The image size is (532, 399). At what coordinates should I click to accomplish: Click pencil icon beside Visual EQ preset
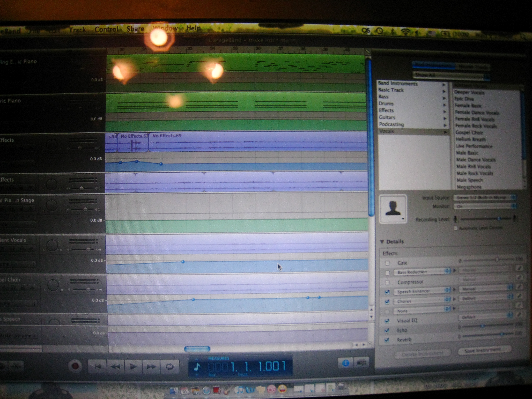[519, 315]
